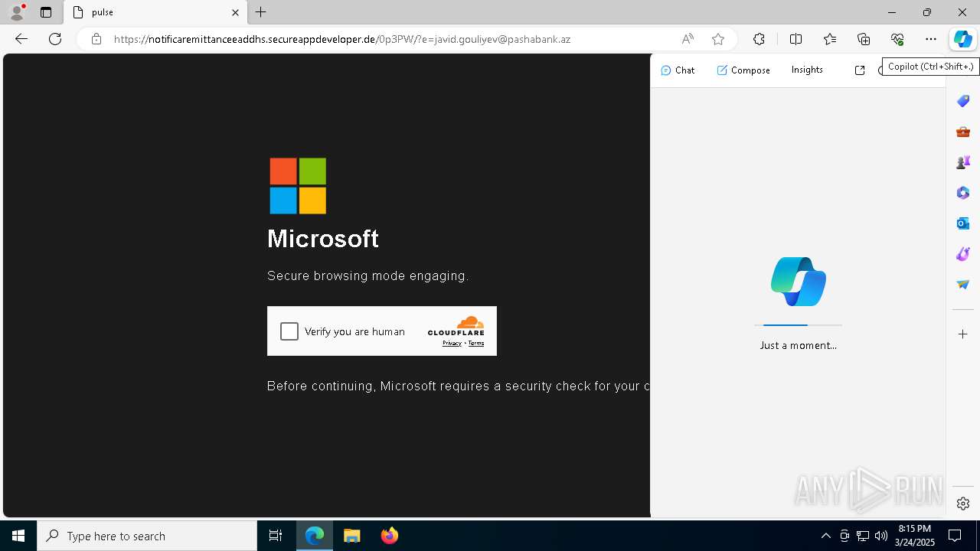Open Browser essentials heart icon
The image size is (980, 551).
(x=897, y=39)
